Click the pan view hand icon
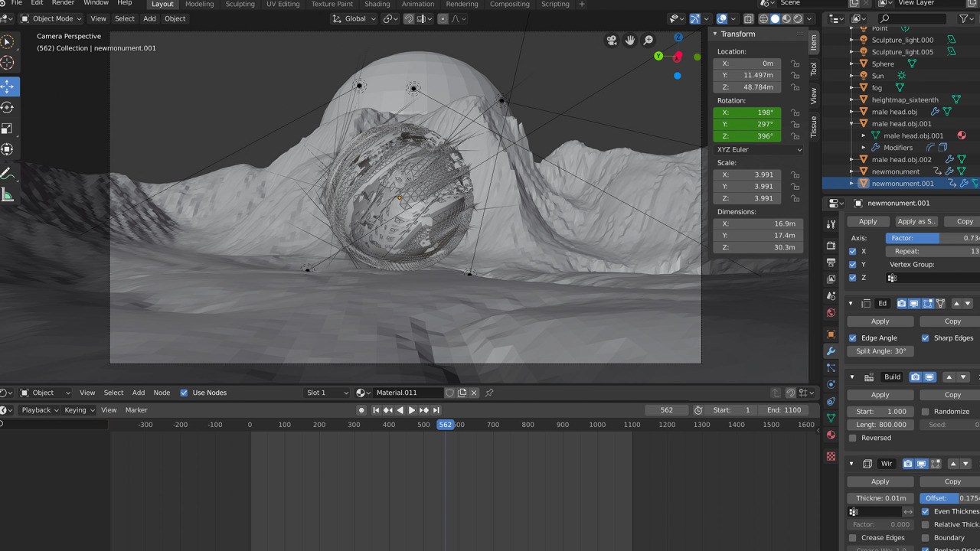 point(630,41)
